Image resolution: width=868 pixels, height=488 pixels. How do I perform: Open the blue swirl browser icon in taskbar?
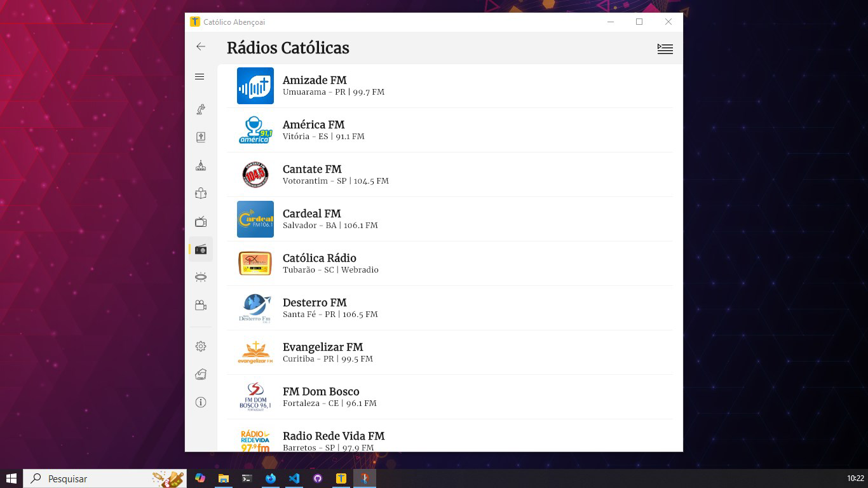coord(271,478)
